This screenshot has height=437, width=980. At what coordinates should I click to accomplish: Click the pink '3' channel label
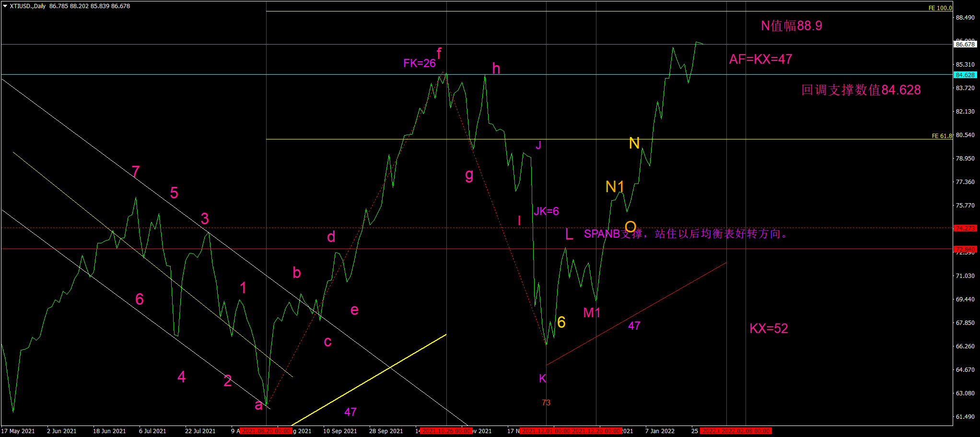tap(205, 219)
